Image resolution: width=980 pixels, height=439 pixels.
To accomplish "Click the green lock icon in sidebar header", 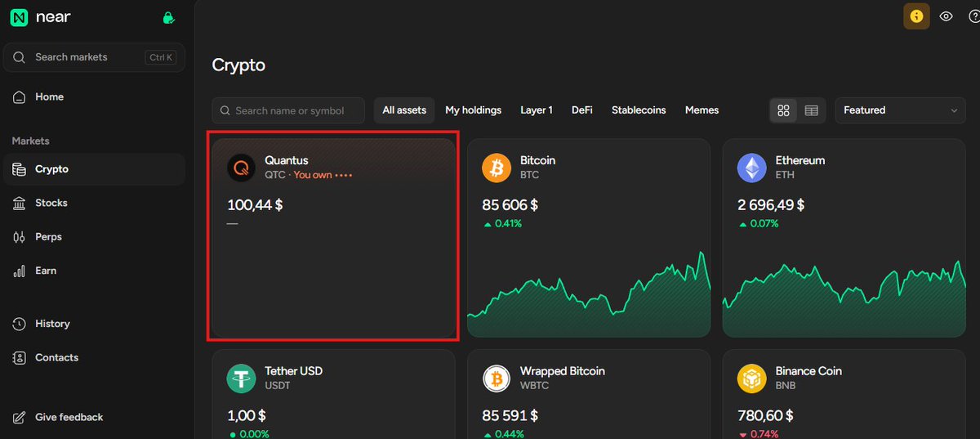I will click(x=168, y=17).
